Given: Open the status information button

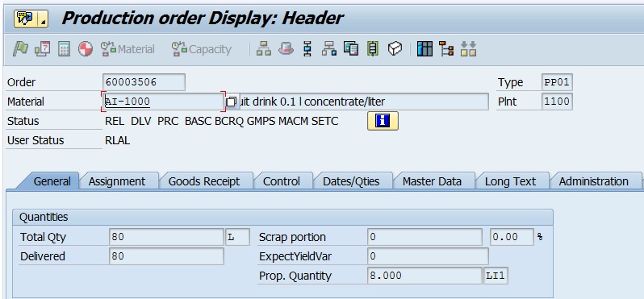Looking at the screenshot, I should [383, 121].
